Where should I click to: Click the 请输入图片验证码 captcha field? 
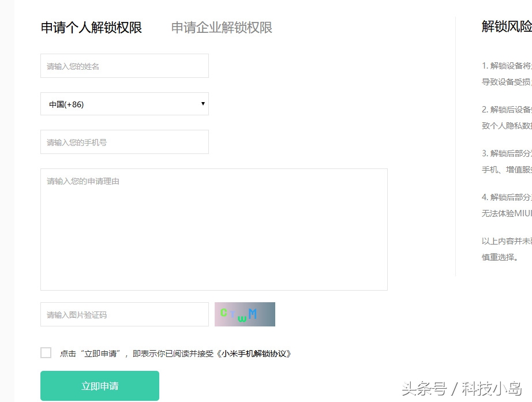(x=124, y=314)
